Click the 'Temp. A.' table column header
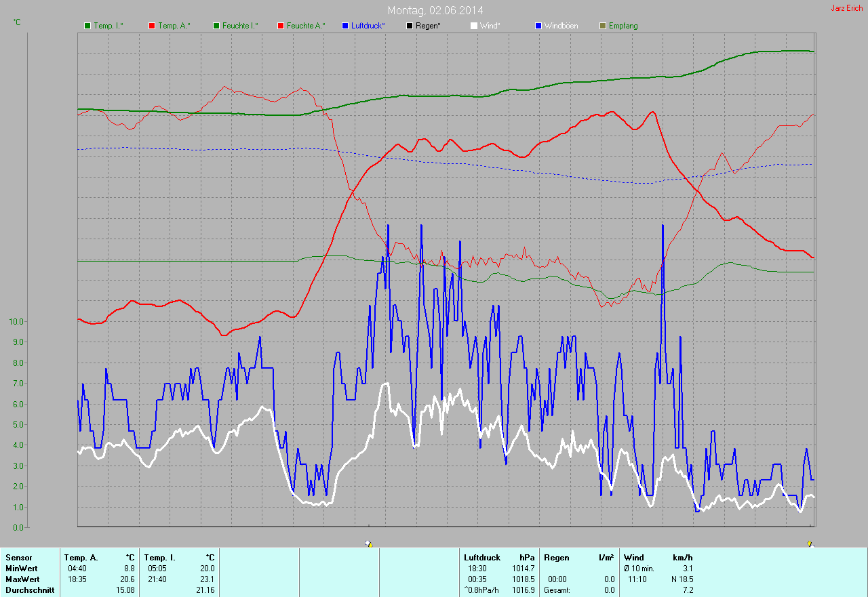The height and width of the screenshot is (597, 868). (x=81, y=558)
